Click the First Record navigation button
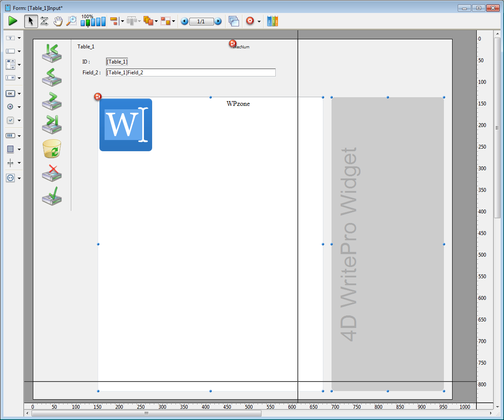504x420 pixels. pyautogui.click(x=52, y=53)
